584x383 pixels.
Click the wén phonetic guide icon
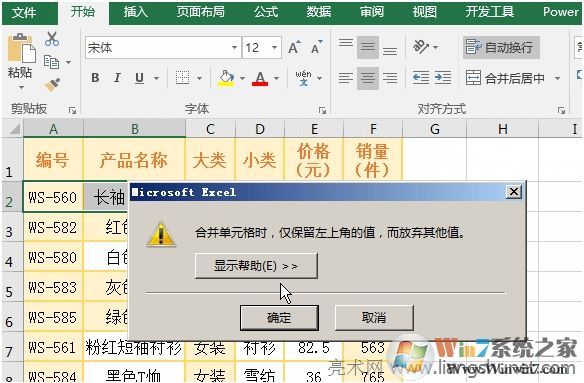point(304,78)
